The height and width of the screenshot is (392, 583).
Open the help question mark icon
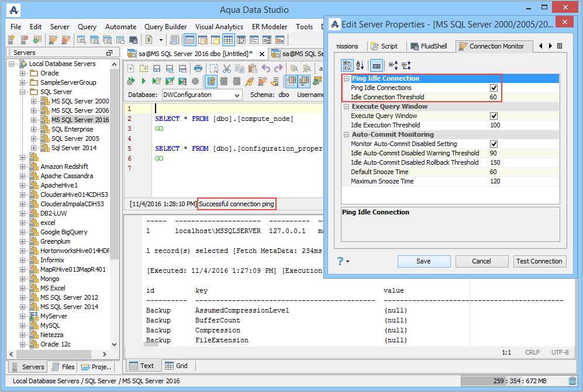pyautogui.click(x=340, y=261)
